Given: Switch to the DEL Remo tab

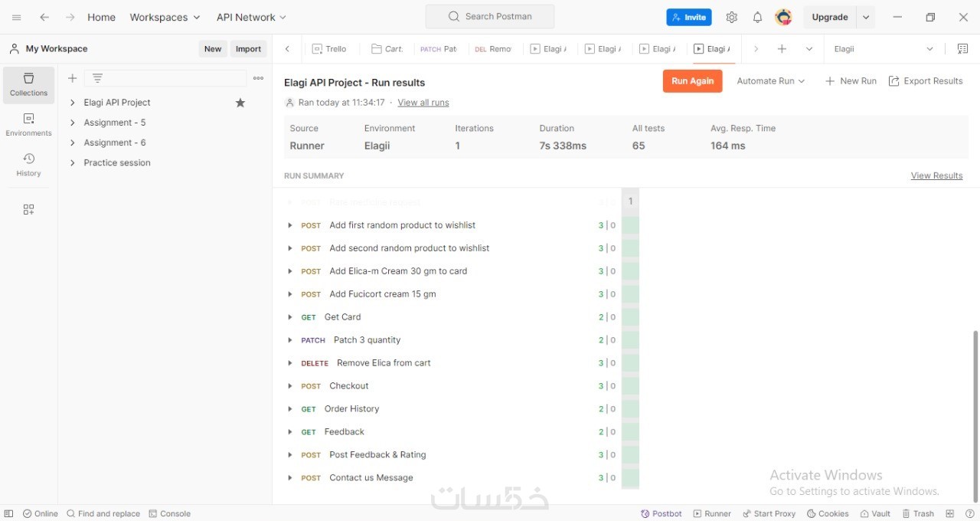Looking at the screenshot, I should click(x=493, y=49).
